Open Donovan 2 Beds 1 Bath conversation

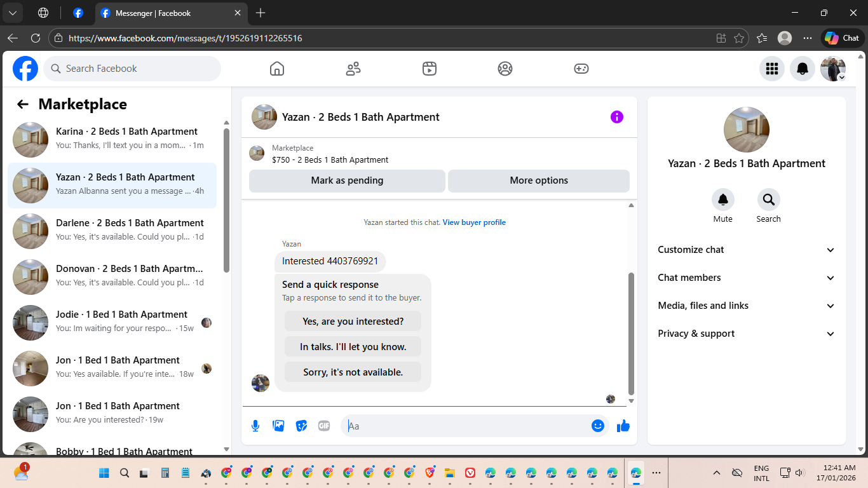(x=112, y=277)
